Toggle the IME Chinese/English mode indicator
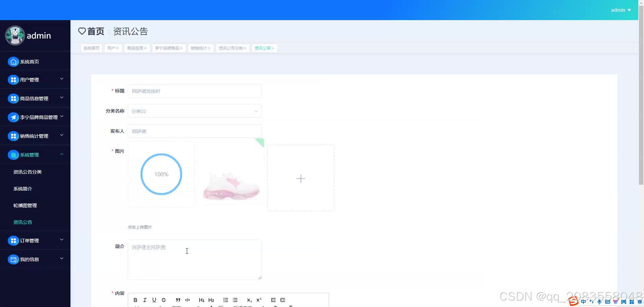This screenshot has height=307, width=644. 584,302
